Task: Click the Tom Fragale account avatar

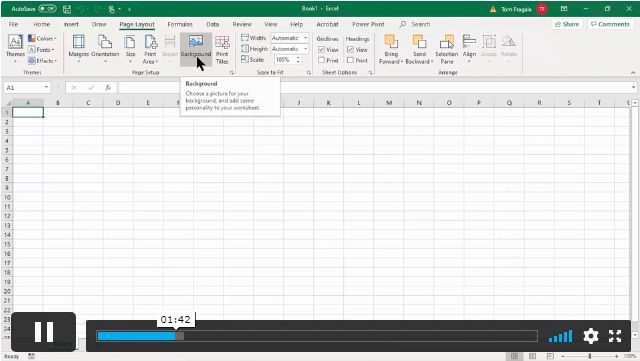Action: pyautogui.click(x=542, y=9)
